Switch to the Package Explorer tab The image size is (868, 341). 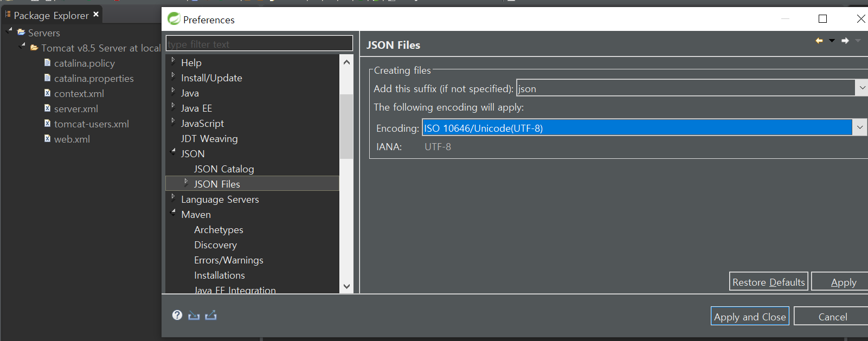coord(51,15)
